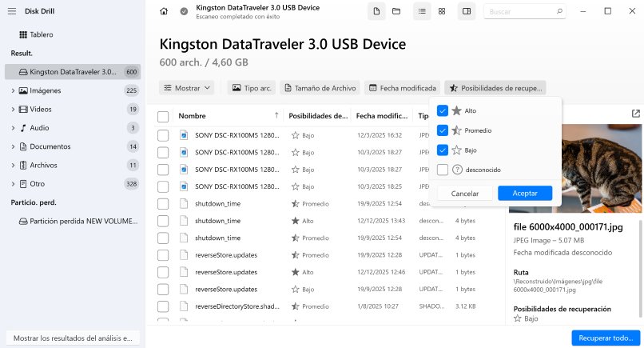This screenshot has width=644, height=348.
Task: Click the image file icon of the 12/3/2025 16:32 SONY row
Action: pyautogui.click(x=184, y=135)
